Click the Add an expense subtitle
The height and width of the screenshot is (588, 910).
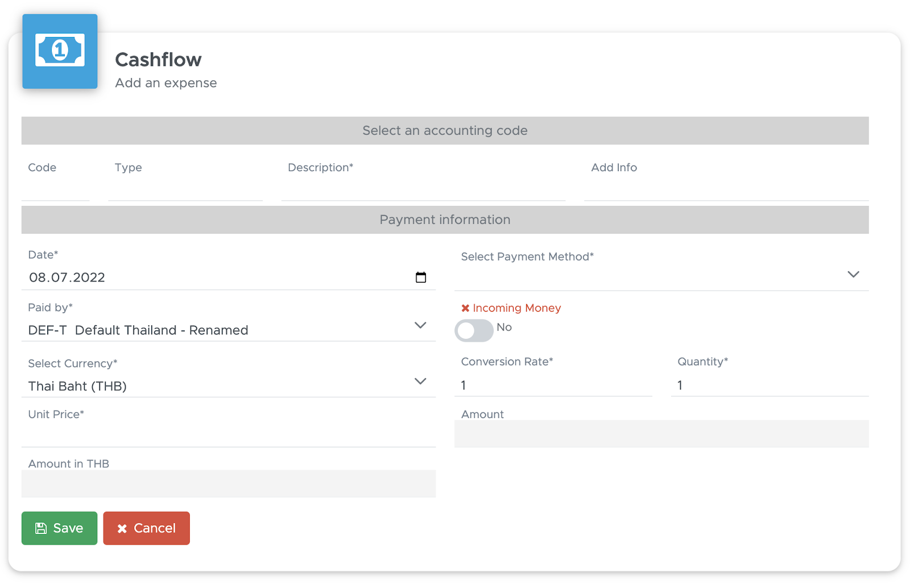(166, 83)
